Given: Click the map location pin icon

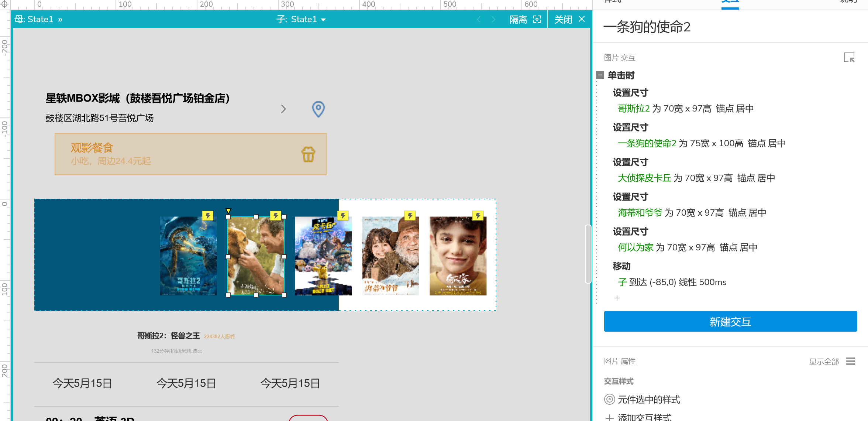Looking at the screenshot, I should (318, 109).
